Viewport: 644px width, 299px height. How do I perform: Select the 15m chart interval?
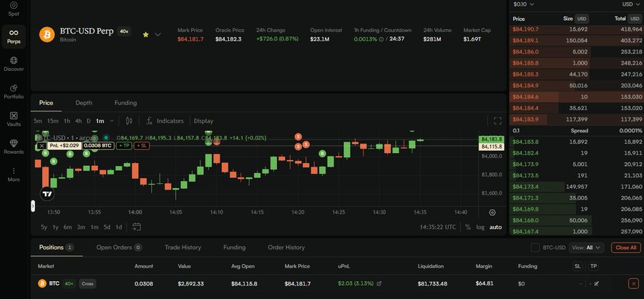[x=52, y=121]
